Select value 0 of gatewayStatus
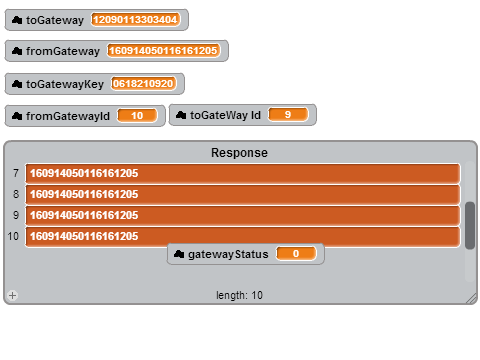The width and height of the screenshot is (480, 360). pos(296,254)
